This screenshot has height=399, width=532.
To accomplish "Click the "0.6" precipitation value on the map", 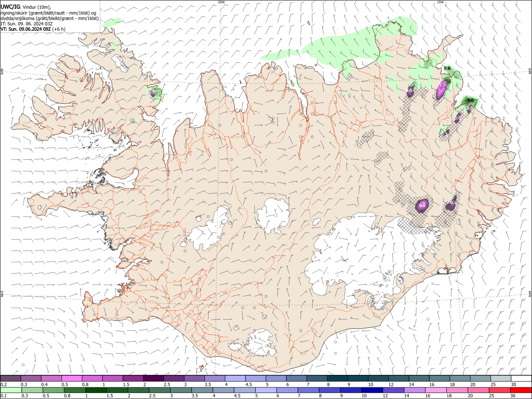I will pos(447,69).
